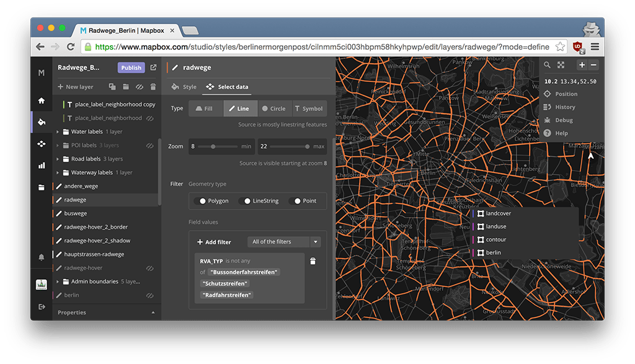Zoom in using the plus icon
The width and height of the screenshot is (635, 364).
[x=581, y=64]
